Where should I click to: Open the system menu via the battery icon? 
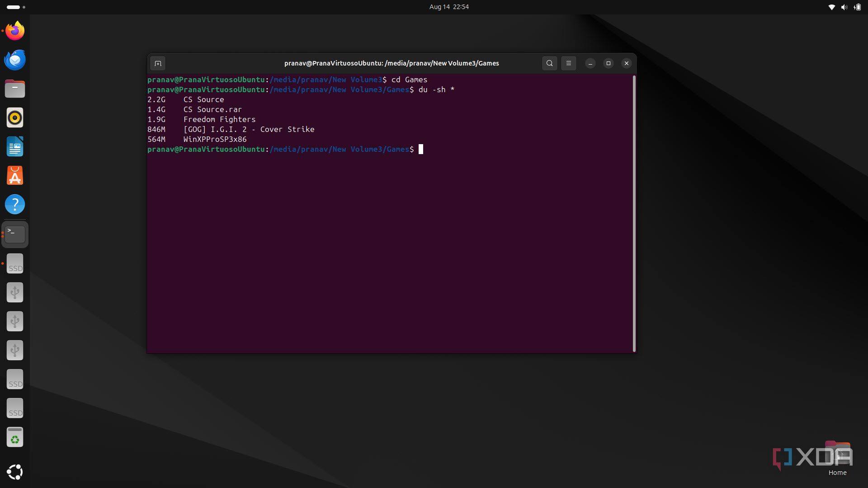857,7
